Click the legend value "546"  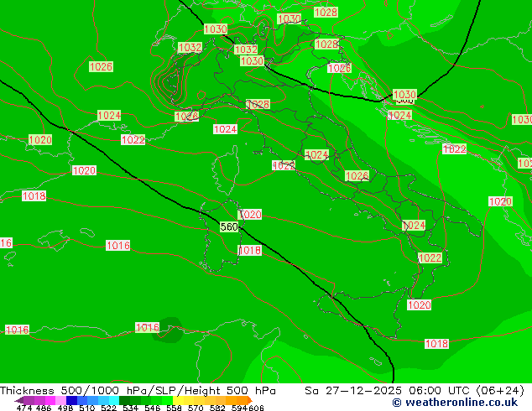click(153, 408)
